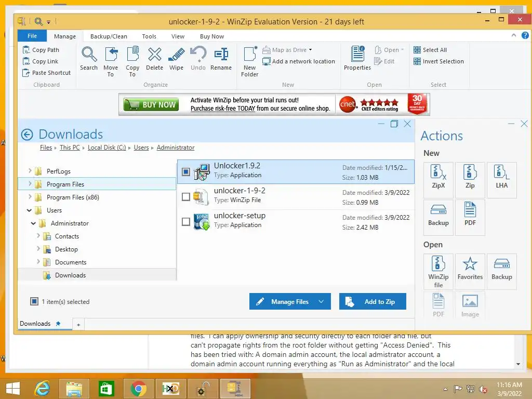Switch to the Backup/Clean tab
The image size is (532, 399).
109,36
